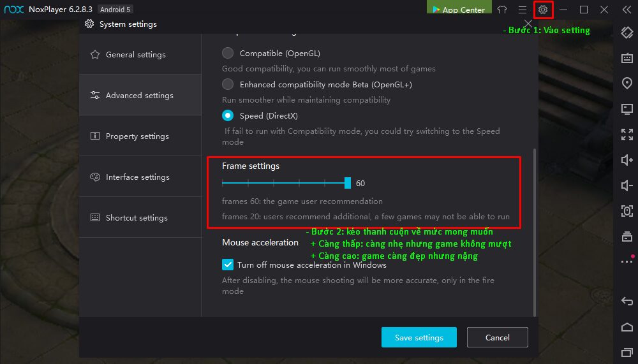Click the rotate screen icon in sidebar
638x364 pixels.
coord(627,33)
